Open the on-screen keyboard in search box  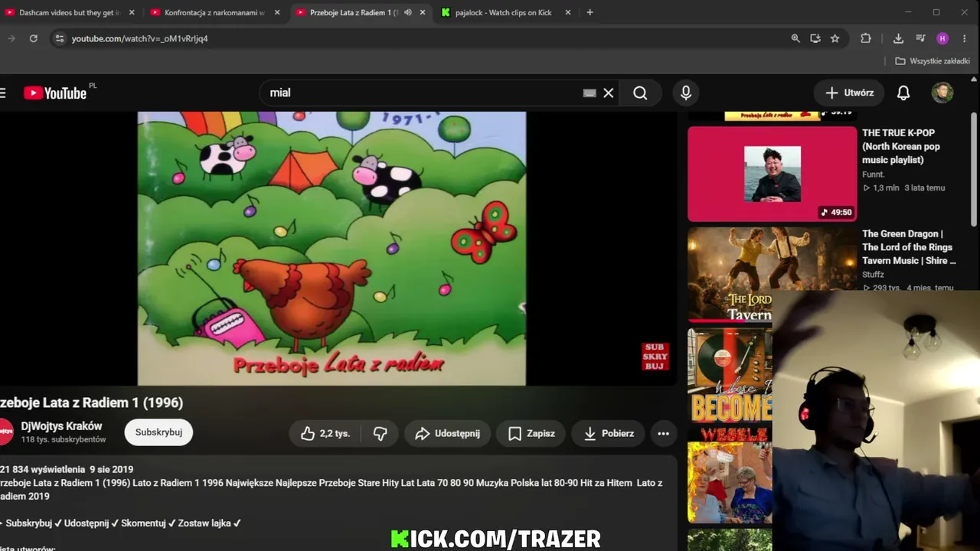pyautogui.click(x=590, y=93)
